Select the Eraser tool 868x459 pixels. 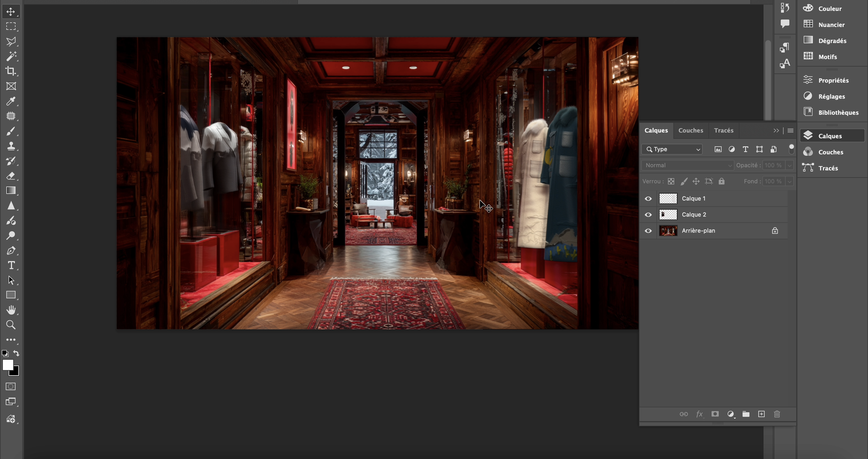coord(11,176)
